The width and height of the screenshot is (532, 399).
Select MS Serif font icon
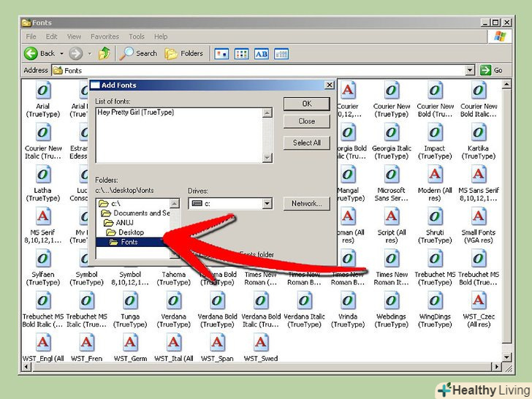coord(43,217)
